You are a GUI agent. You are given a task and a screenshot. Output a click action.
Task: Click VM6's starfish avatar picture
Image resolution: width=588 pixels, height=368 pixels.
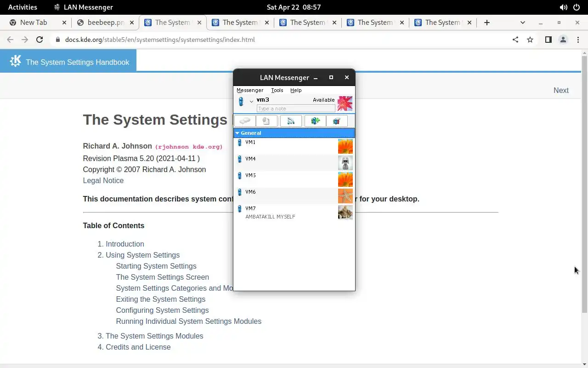345,196
